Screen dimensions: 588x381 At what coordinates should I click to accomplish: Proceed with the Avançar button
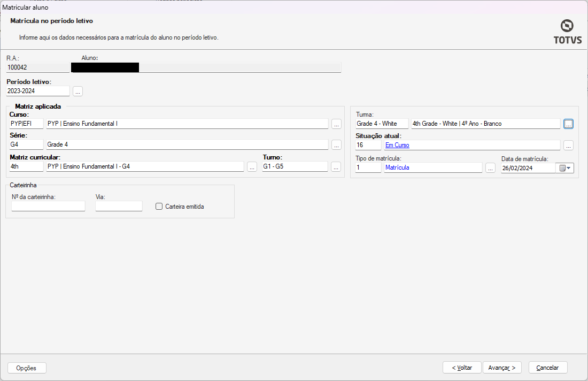(x=502, y=368)
